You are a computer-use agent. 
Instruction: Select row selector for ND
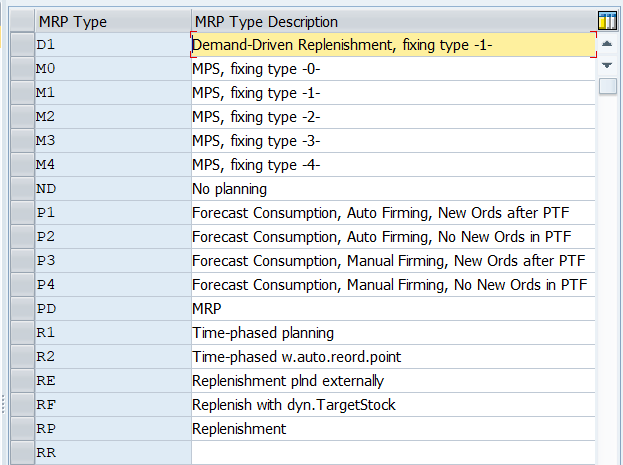click(x=22, y=188)
